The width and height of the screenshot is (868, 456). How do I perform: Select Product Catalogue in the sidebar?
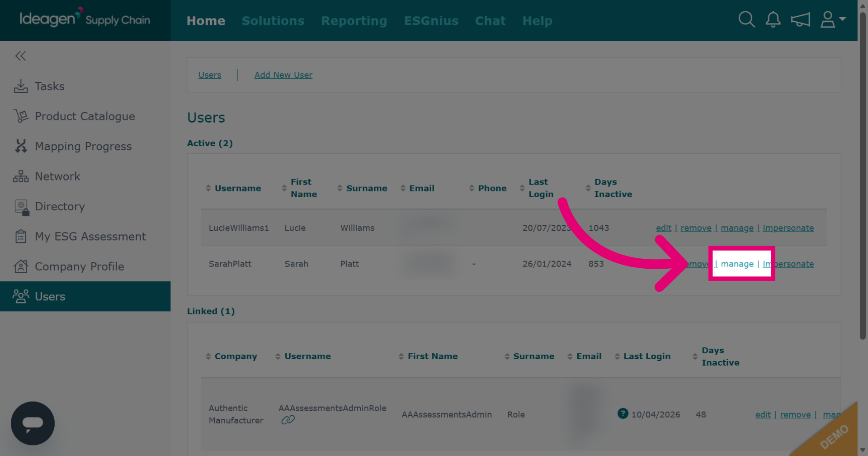pos(85,116)
